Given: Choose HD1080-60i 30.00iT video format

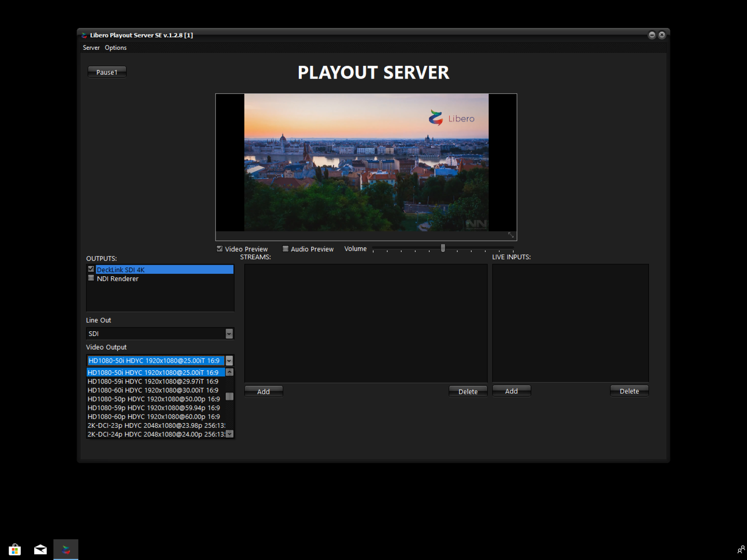Looking at the screenshot, I should pos(156,390).
